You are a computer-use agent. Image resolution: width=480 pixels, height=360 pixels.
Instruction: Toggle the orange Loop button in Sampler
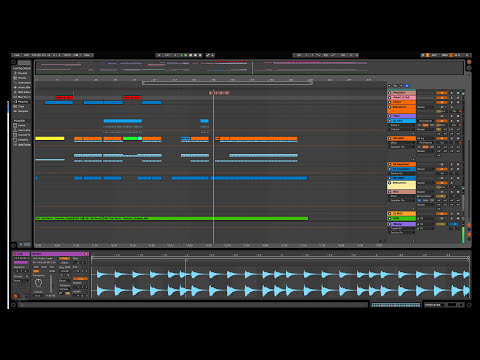point(80,279)
